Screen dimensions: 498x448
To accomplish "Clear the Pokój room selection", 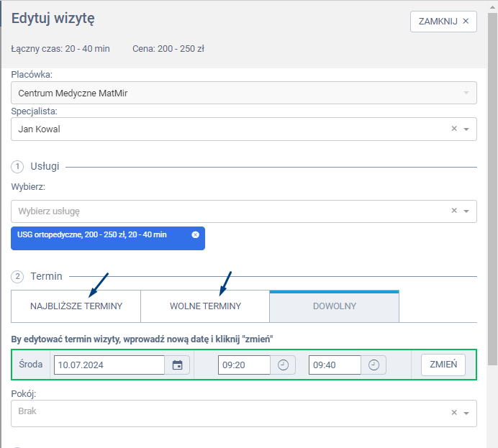I will 454,413.
